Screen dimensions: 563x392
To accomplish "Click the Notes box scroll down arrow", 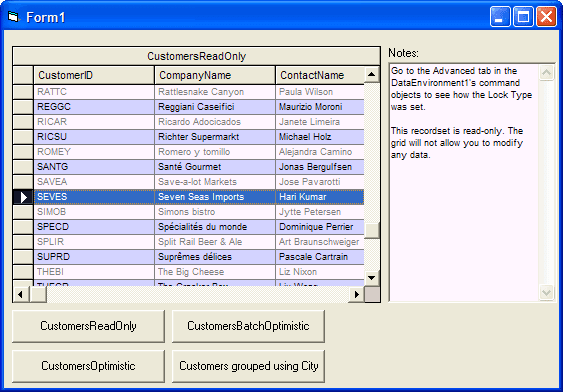I will pos(546,292).
